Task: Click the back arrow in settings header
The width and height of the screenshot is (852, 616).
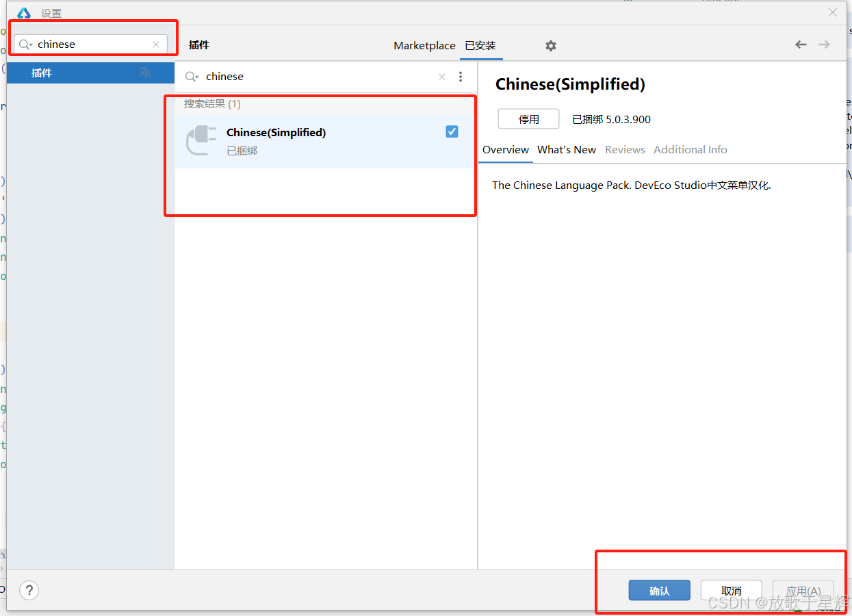Action: 801,44
